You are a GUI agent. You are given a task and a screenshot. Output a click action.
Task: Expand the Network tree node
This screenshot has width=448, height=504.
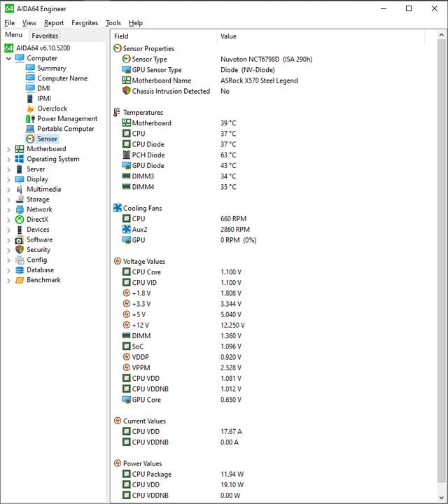point(8,209)
